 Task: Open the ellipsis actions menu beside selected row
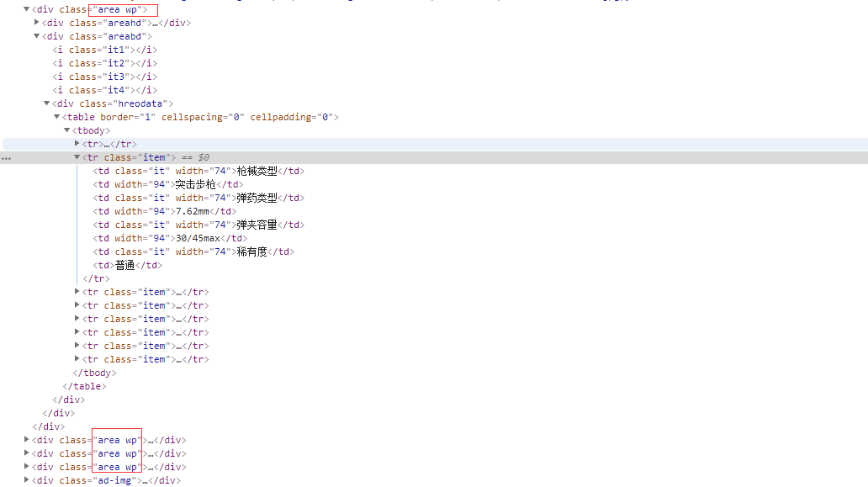[6, 158]
